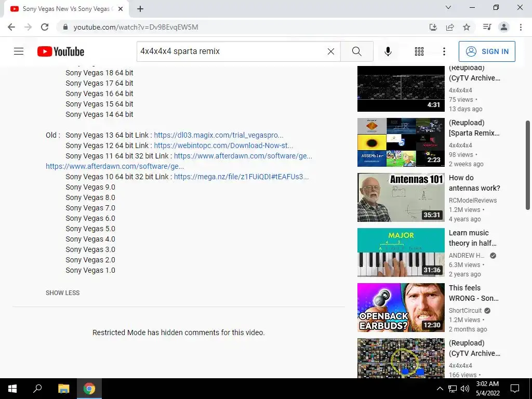Show hidden system tray icons
The image size is (532, 399).
[440, 389]
